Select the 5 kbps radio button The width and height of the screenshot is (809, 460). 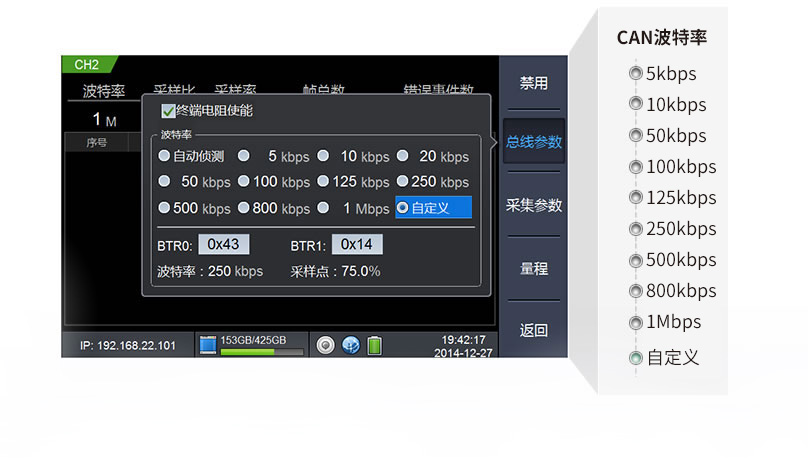click(x=244, y=156)
